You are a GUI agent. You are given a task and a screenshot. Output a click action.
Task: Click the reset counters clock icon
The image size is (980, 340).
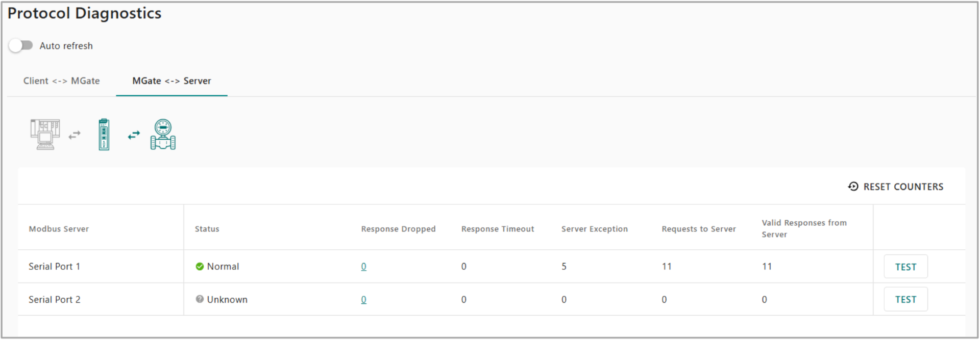853,187
